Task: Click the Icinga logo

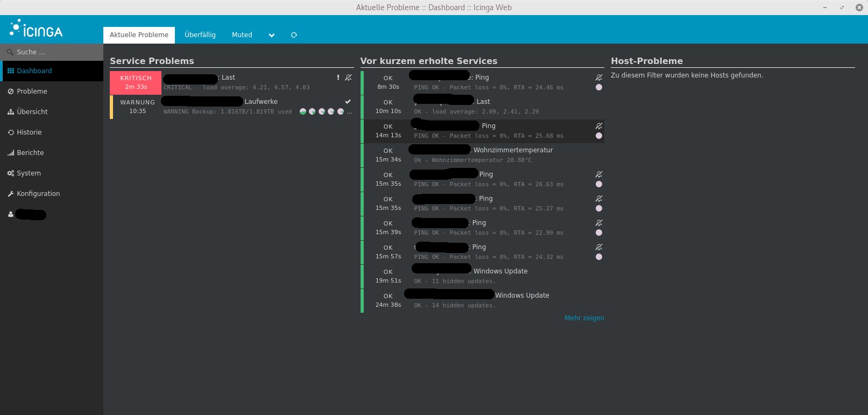Action: point(36,29)
